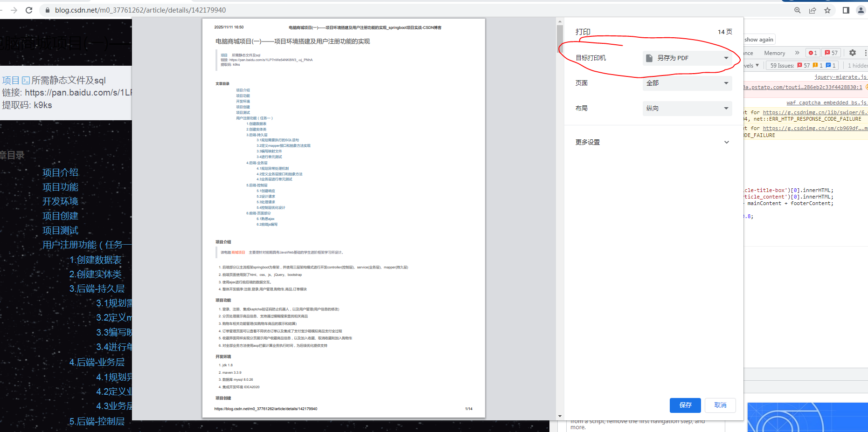868x432 pixels.
Task: Click the print preview page thumbnail
Action: pos(344,218)
